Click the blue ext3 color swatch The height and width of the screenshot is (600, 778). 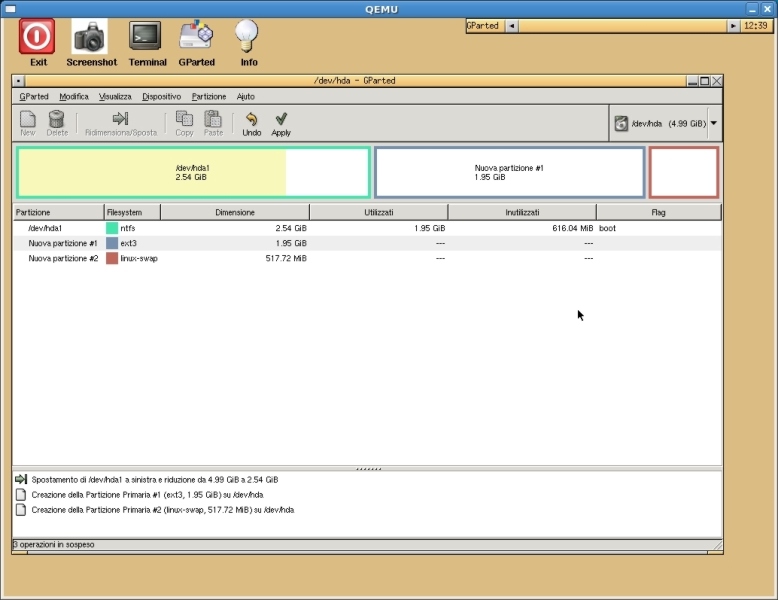click(x=112, y=243)
